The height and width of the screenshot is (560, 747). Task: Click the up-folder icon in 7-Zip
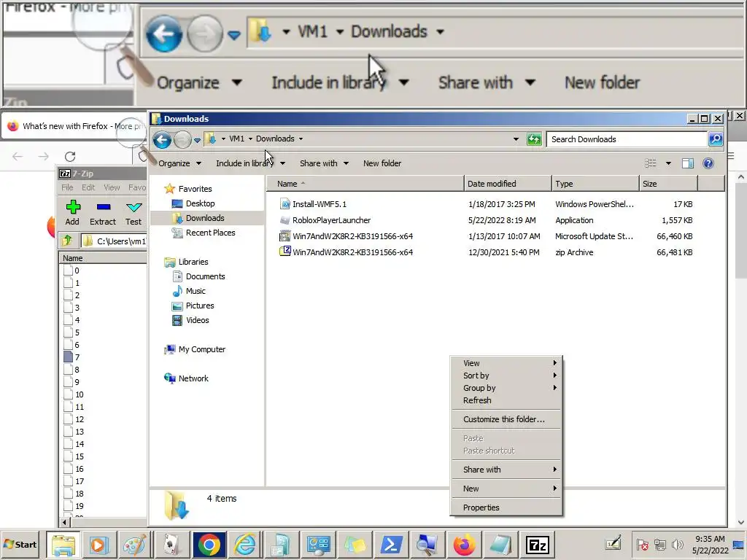(x=67, y=241)
